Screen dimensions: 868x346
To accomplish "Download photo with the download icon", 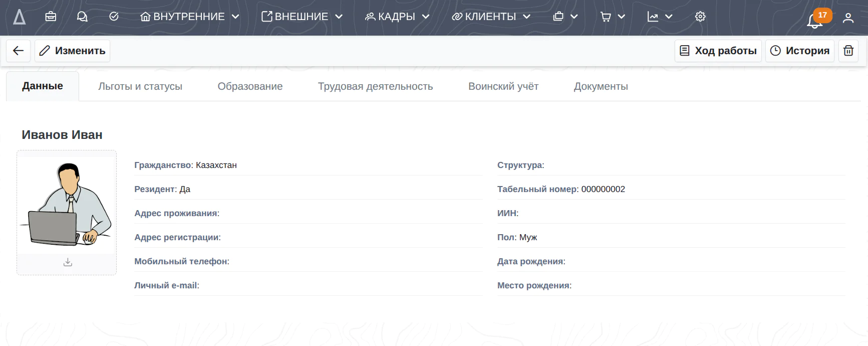I will point(68,262).
